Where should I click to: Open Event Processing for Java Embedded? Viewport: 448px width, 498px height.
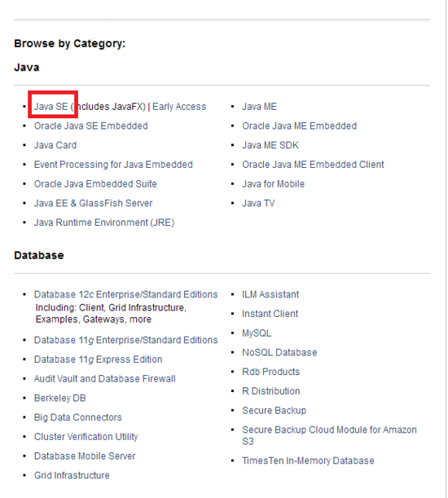point(113,165)
